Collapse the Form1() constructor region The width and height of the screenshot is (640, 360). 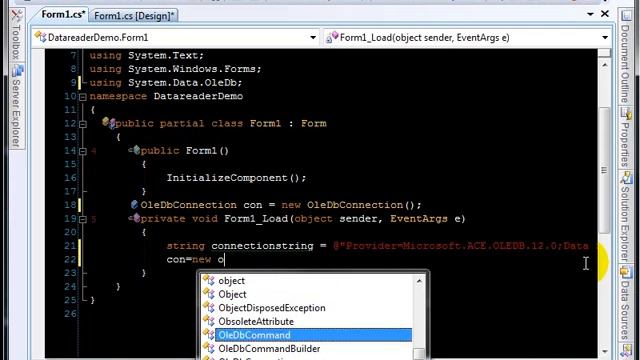coord(83,151)
